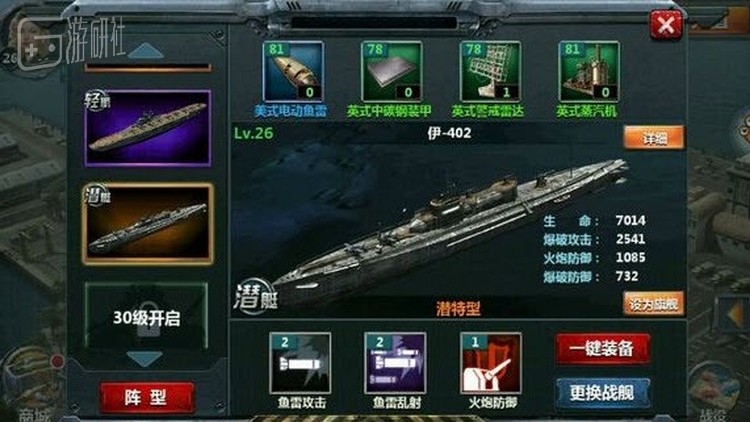Click the 潜艇 class badge on ship image
Image resolution: width=750 pixels, height=422 pixels.
[255, 296]
